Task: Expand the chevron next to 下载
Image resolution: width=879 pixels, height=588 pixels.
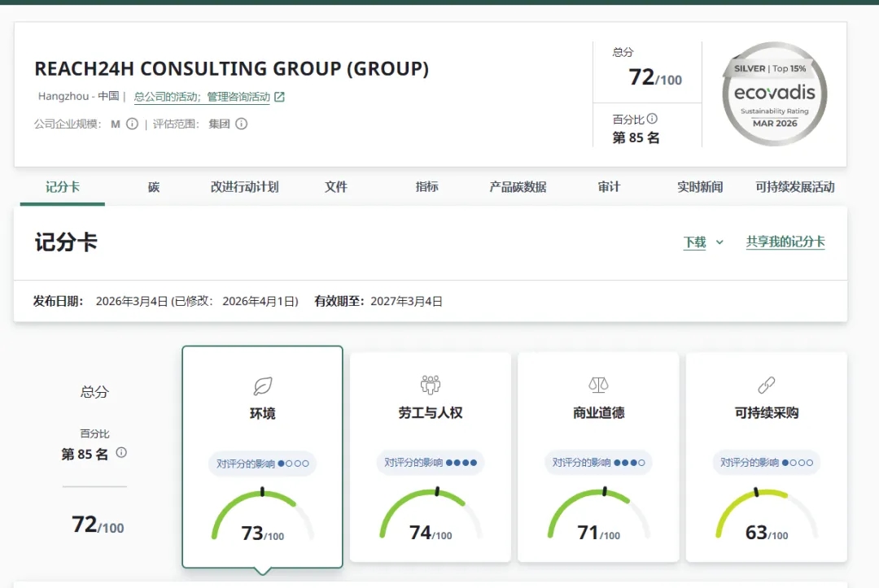Action: 719,242
